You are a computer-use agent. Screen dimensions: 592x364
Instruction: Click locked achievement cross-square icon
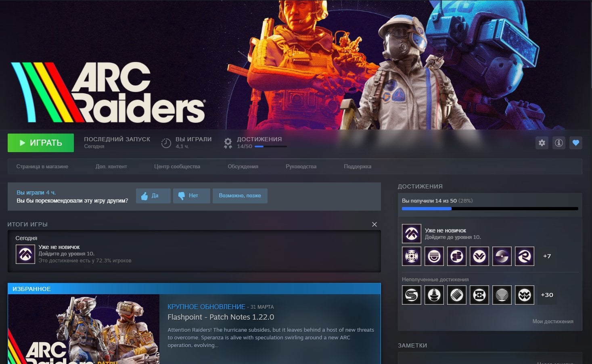click(x=479, y=295)
